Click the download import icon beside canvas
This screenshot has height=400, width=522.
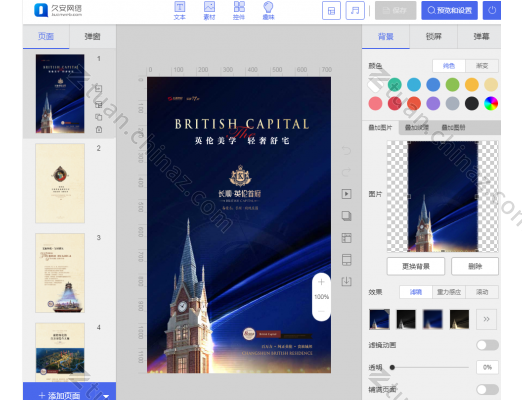tap(347, 281)
